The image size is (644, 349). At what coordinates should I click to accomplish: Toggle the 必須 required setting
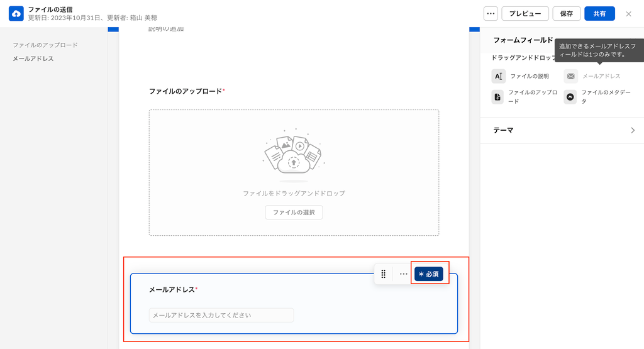(429, 274)
